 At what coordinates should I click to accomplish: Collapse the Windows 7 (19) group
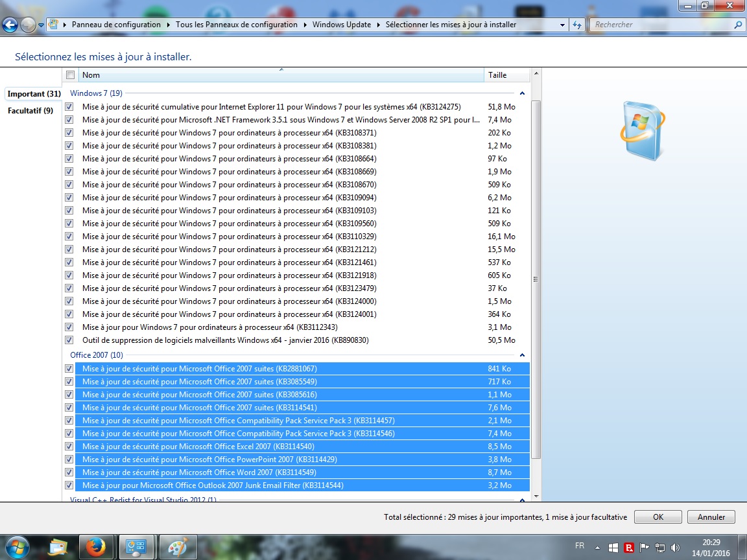522,93
